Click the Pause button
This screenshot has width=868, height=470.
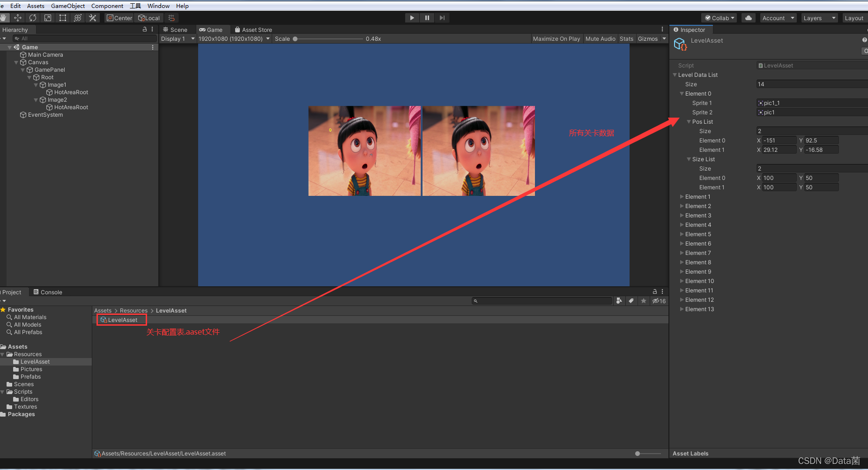coord(427,18)
